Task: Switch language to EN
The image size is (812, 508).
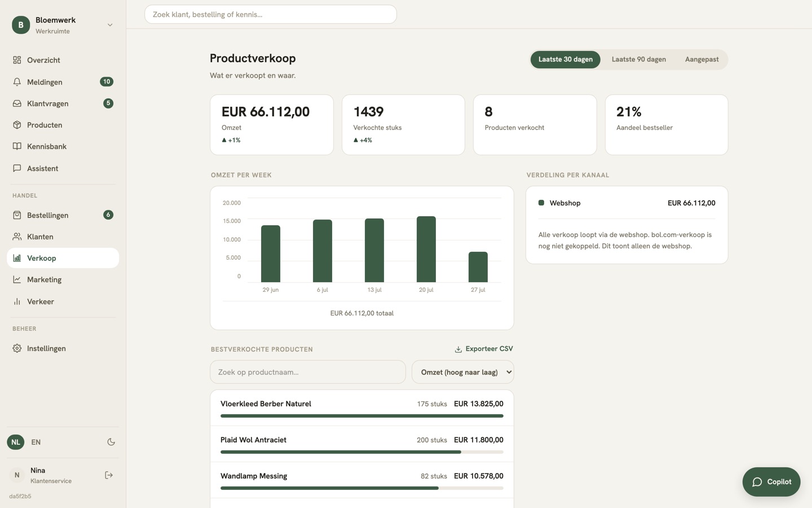Action: (x=36, y=442)
